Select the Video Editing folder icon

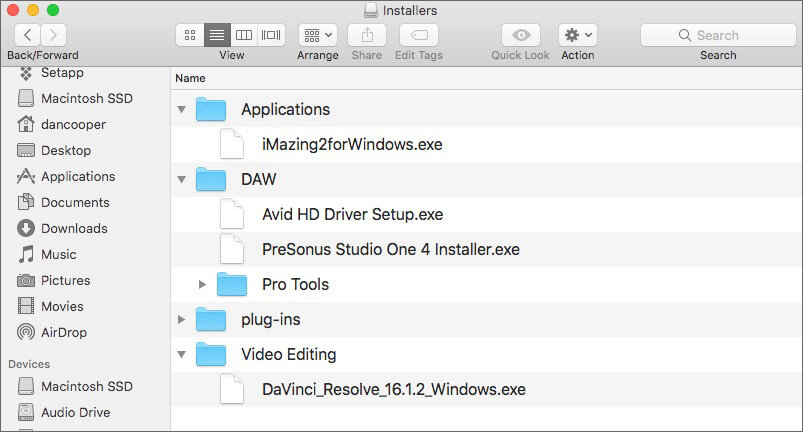[x=210, y=354]
